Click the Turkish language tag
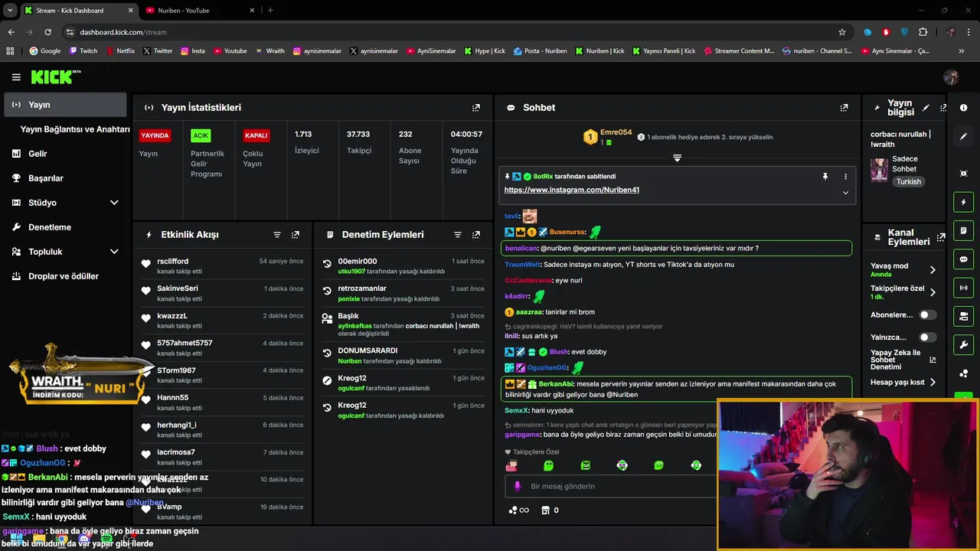Screen dimensions: 980x551 pos(909,182)
